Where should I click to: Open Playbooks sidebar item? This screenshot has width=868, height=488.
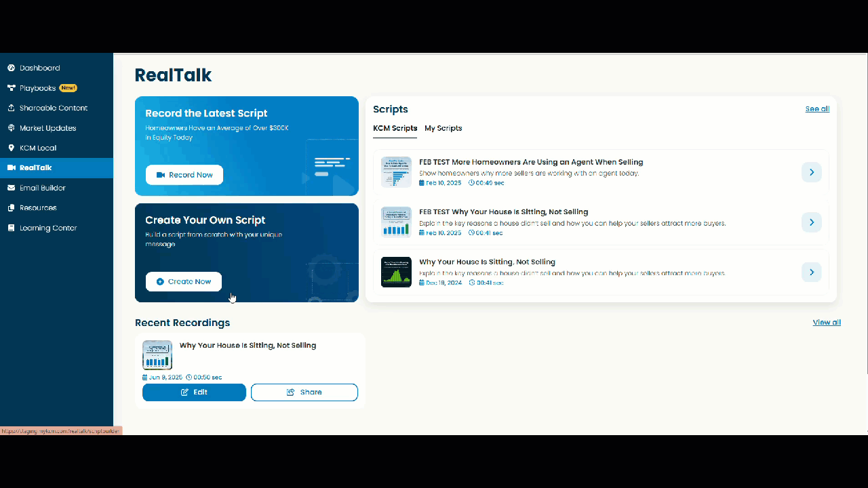point(56,88)
